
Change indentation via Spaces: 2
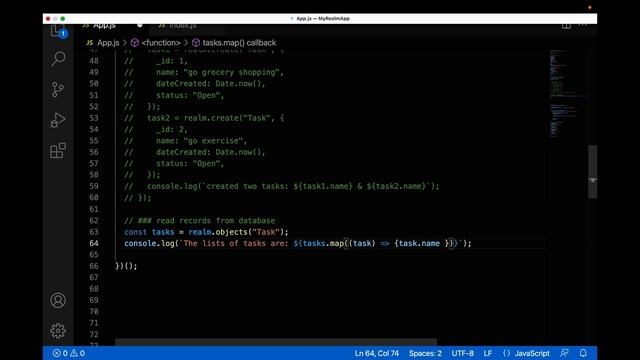pos(425,353)
